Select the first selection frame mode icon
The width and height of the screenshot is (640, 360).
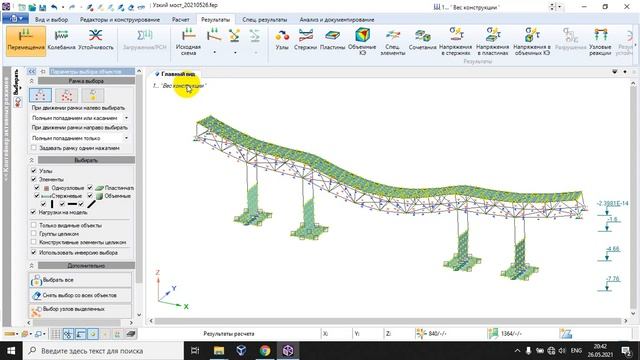click(40, 96)
